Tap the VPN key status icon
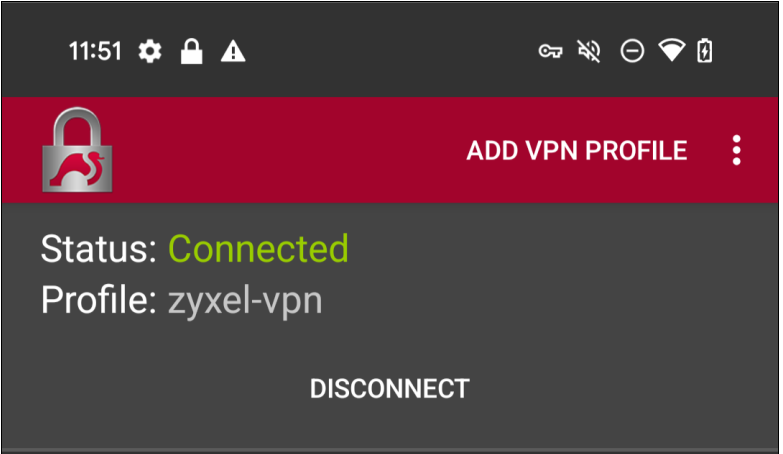The width and height of the screenshot is (783, 454). 550,52
